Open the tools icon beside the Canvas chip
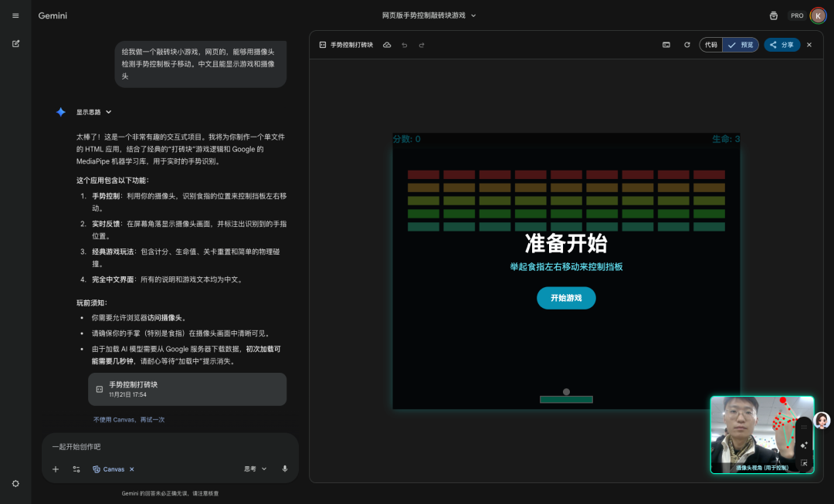Viewport: 834px width, 504px height. (76, 468)
